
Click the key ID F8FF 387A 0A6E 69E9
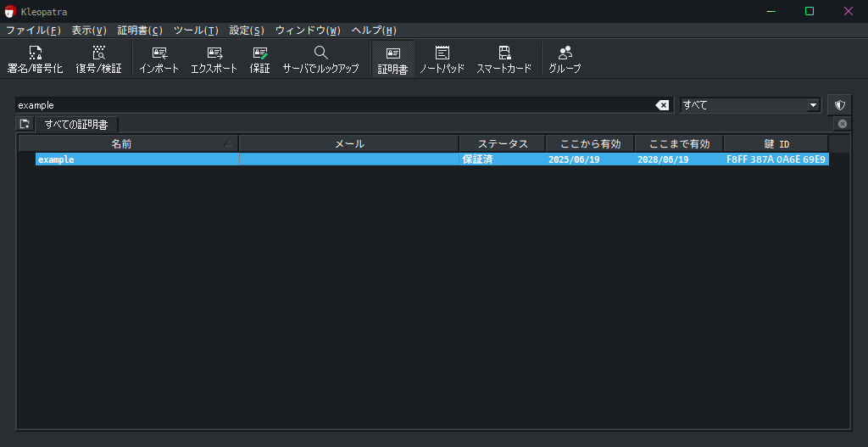click(x=776, y=159)
